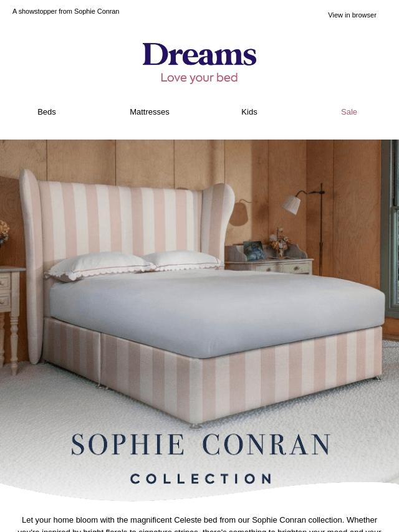Screen dimensions: 399x532
Task: Go to the Mattresses section
Action: (x=150, y=112)
